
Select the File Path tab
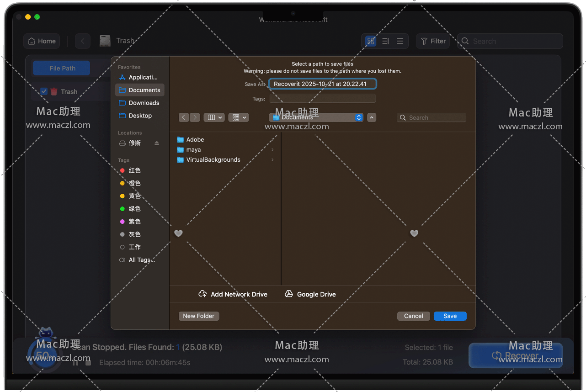click(x=62, y=68)
